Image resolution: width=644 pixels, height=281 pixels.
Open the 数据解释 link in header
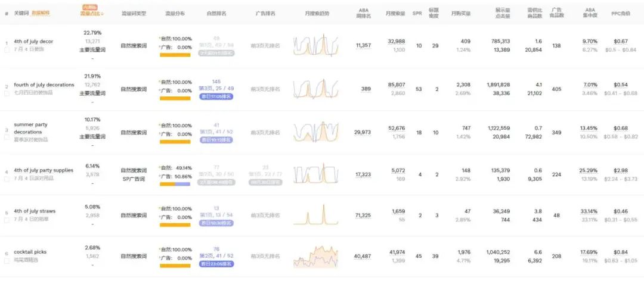[41, 13]
